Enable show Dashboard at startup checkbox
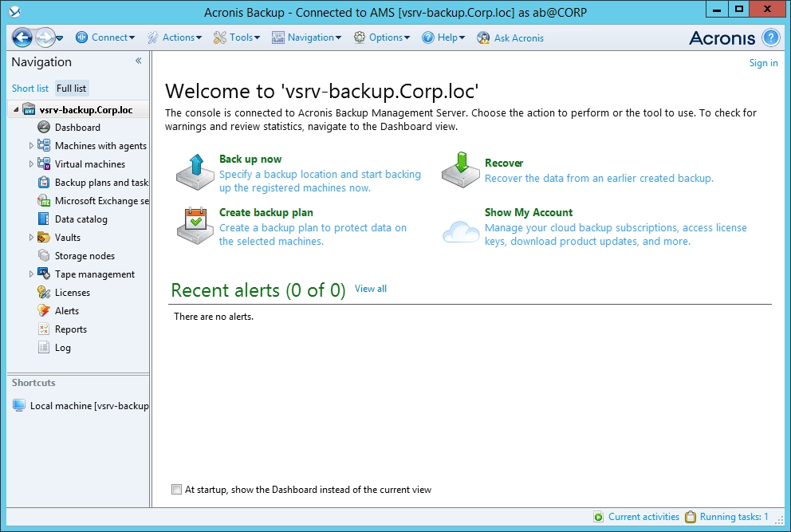 (176, 490)
